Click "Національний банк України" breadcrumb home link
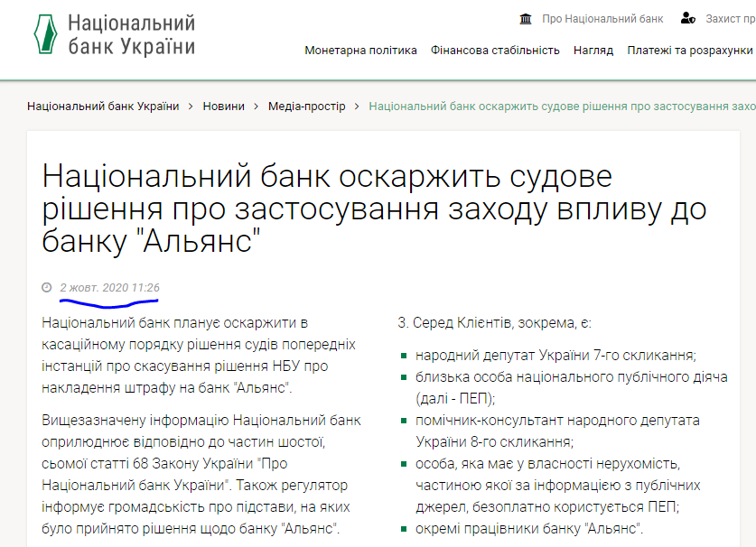This screenshot has height=547, width=756. [103, 107]
